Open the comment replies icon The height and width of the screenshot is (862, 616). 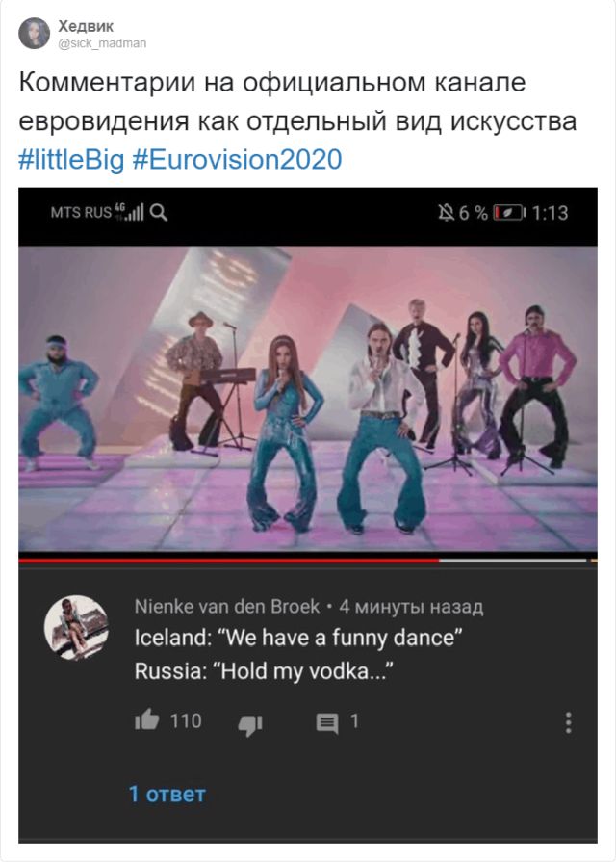tap(327, 723)
